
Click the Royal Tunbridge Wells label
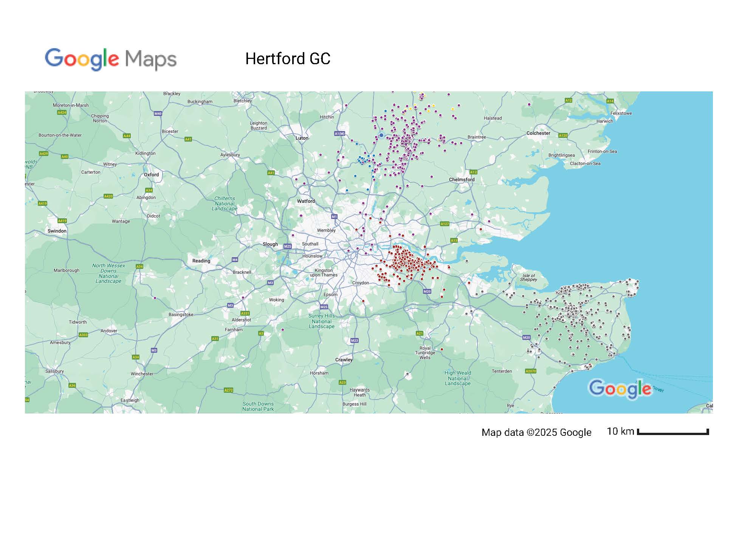pos(425,353)
